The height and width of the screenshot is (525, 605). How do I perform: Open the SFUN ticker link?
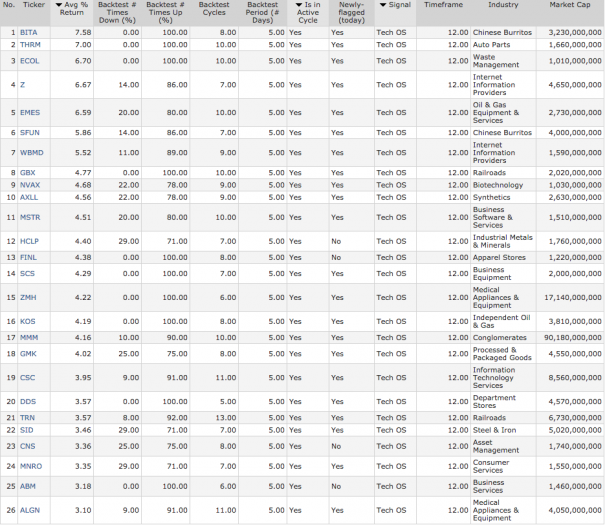pyautogui.click(x=30, y=133)
